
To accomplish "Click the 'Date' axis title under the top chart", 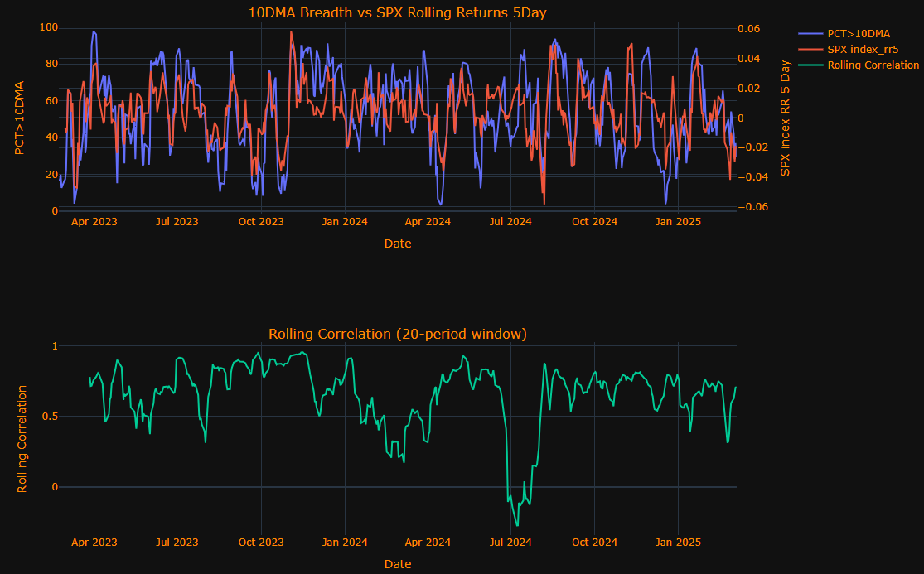I will 398,244.
